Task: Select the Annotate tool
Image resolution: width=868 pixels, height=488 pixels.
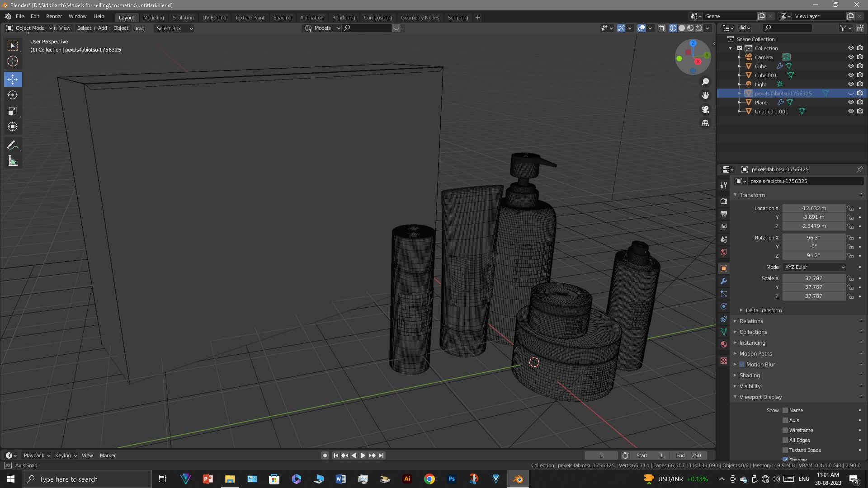Action: (13, 145)
